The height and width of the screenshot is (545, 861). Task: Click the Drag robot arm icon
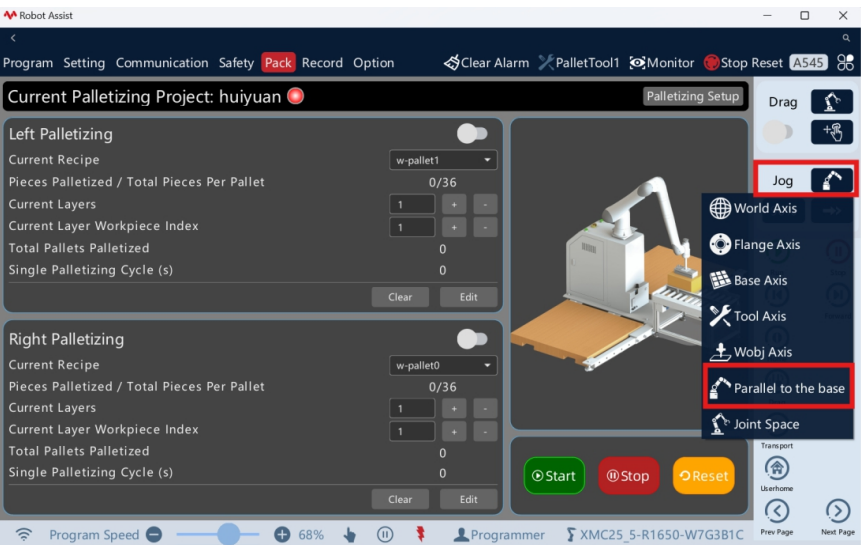tap(832, 102)
